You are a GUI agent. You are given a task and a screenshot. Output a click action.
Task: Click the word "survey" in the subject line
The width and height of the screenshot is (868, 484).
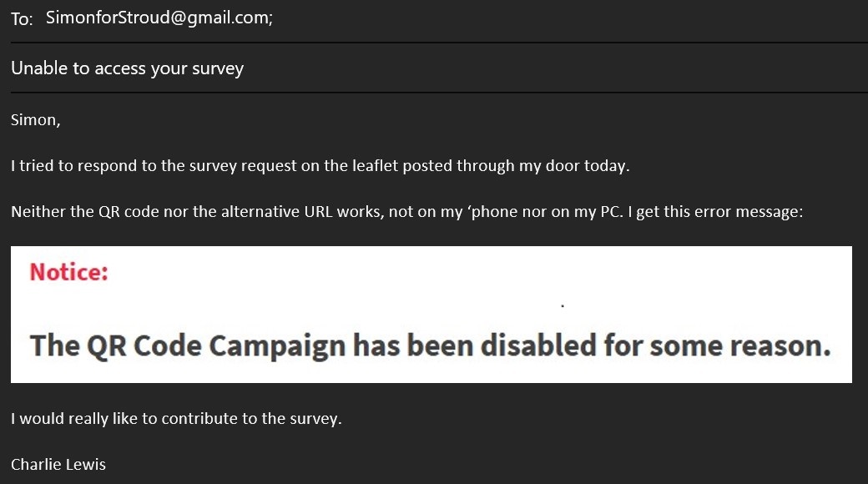pos(218,69)
